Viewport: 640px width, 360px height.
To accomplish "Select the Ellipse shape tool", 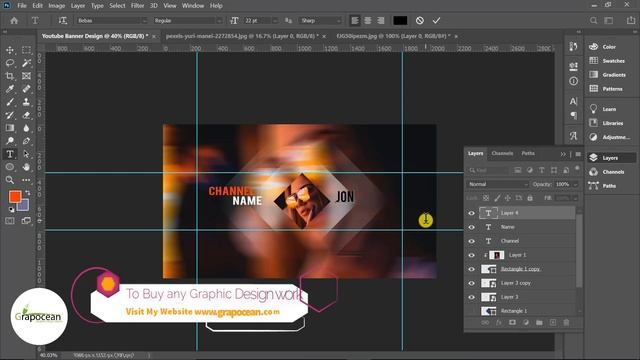I will tap(10, 167).
